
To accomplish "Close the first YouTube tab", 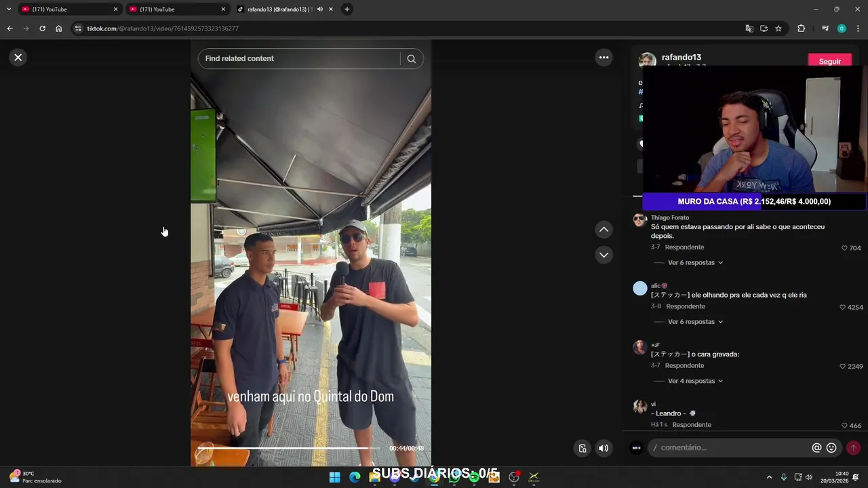I will click(x=115, y=9).
